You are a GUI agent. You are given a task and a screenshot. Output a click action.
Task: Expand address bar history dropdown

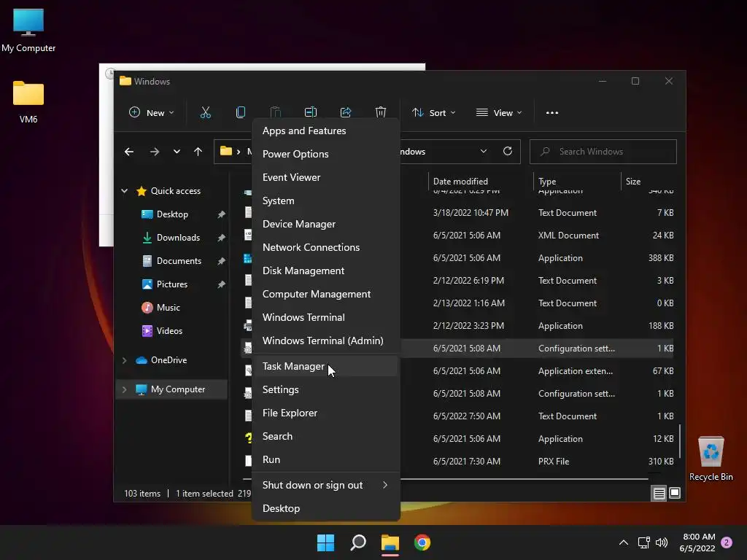(484, 151)
